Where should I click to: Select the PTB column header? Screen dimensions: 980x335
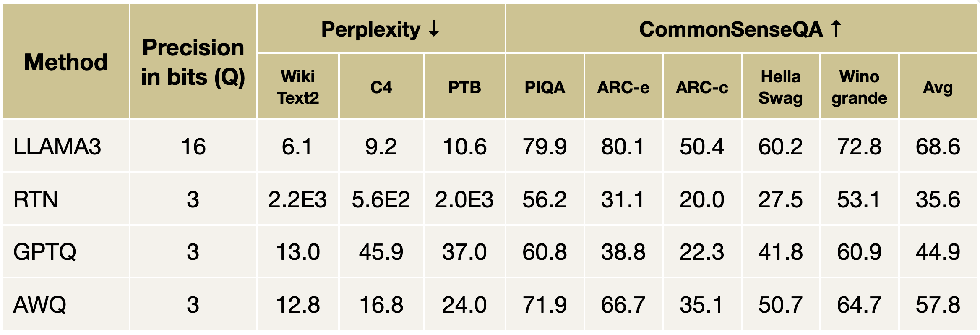(464, 87)
